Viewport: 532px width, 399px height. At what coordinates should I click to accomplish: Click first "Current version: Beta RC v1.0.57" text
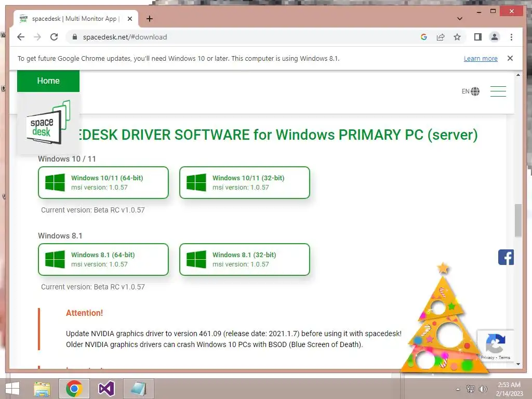93,210
